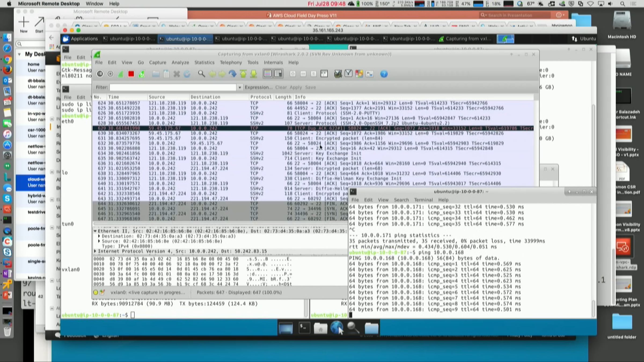Open Wireshark capture interfaces list icon
The height and width of the screenshot is (362, 644).
pos(100,74)
